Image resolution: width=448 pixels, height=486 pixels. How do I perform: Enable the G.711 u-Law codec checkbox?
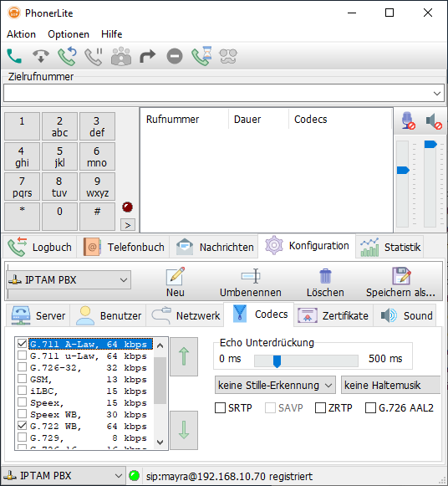tap(22, 356)
